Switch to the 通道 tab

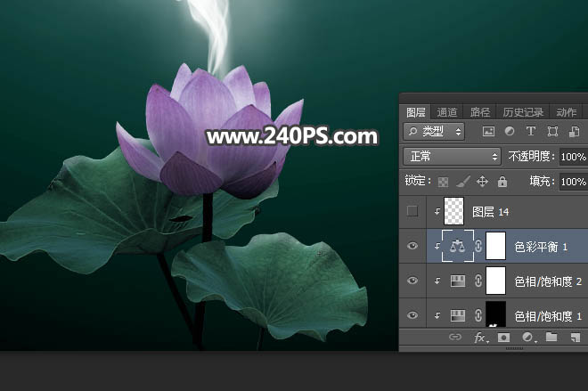coord(447,112)
